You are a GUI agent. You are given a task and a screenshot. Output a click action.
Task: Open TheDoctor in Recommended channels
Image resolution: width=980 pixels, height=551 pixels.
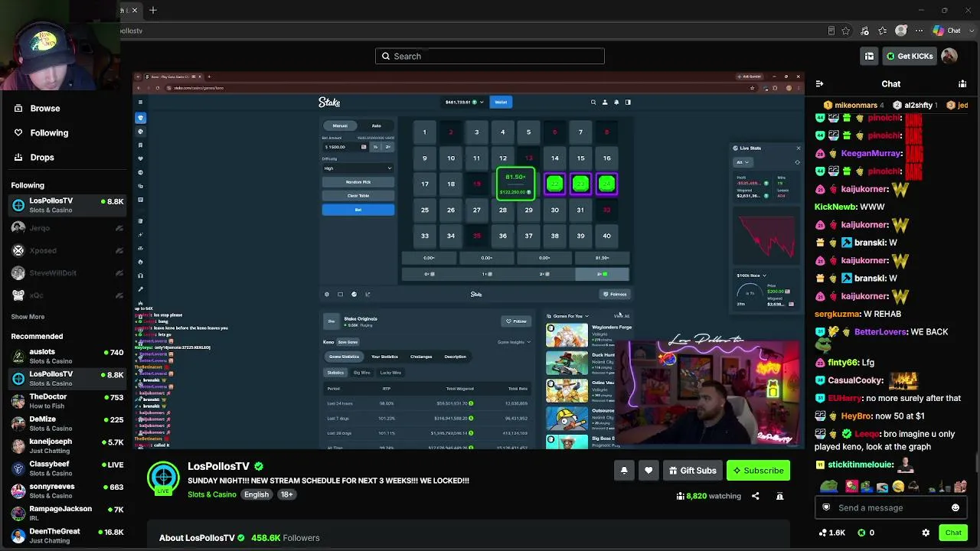(67, 401)
